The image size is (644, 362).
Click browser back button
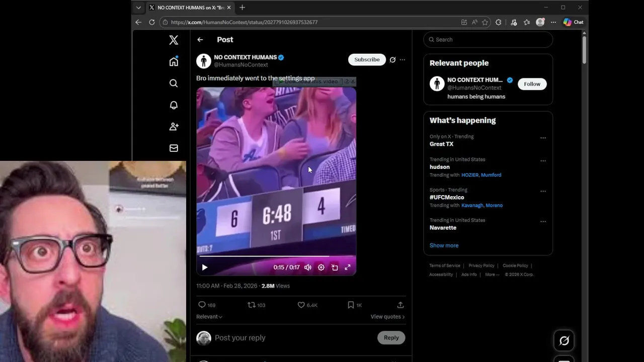tap(138, 22)
